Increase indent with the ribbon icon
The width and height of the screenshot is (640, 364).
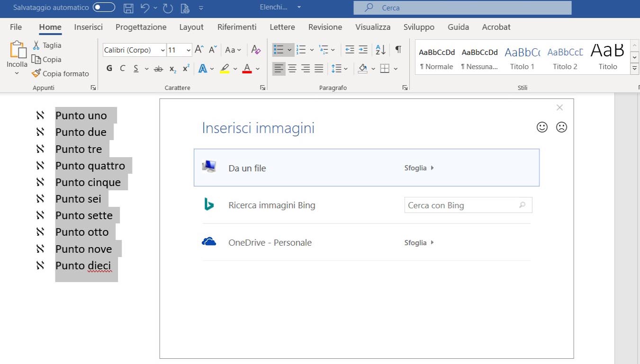coord(363,50)
